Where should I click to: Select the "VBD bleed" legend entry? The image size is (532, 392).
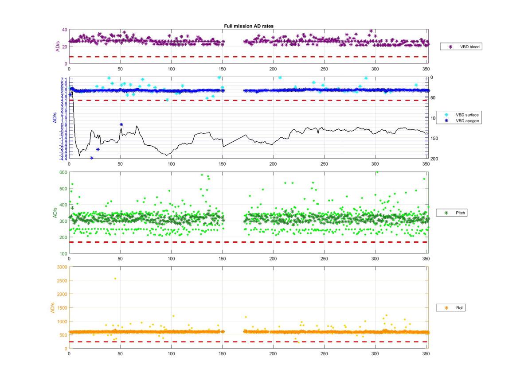point(461,46)
